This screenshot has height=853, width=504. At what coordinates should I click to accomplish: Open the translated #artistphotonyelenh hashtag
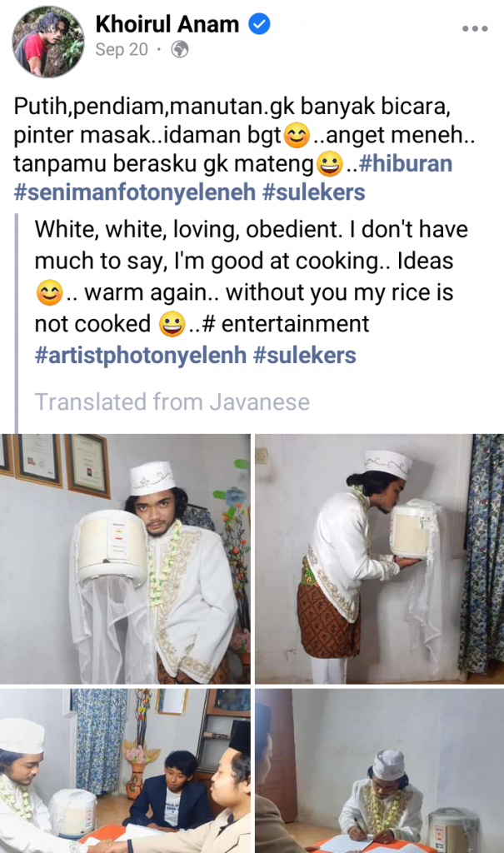[x=141, y=355]
